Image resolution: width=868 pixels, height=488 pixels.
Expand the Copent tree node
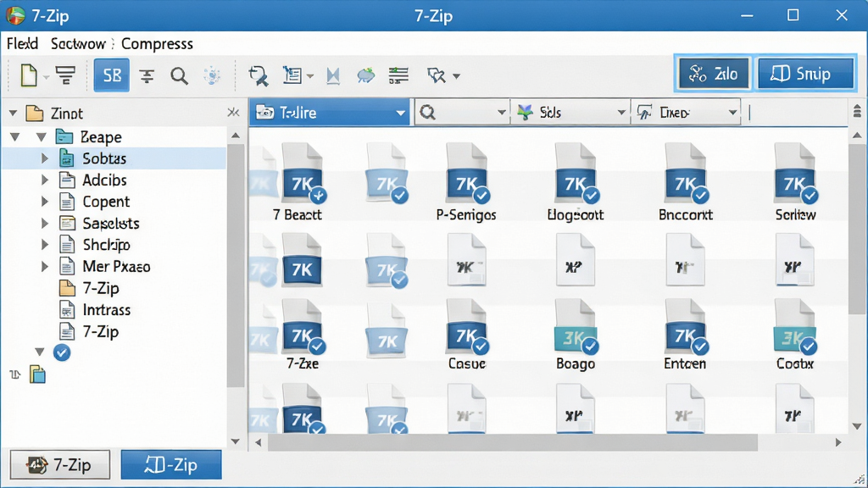pos(45,202)
